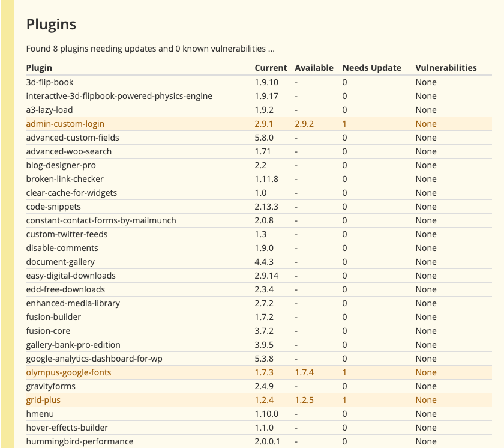Click the google-analytics-dashboard-for-wp name
Viewport: 504px width, 448px height.
pos(94,359)
